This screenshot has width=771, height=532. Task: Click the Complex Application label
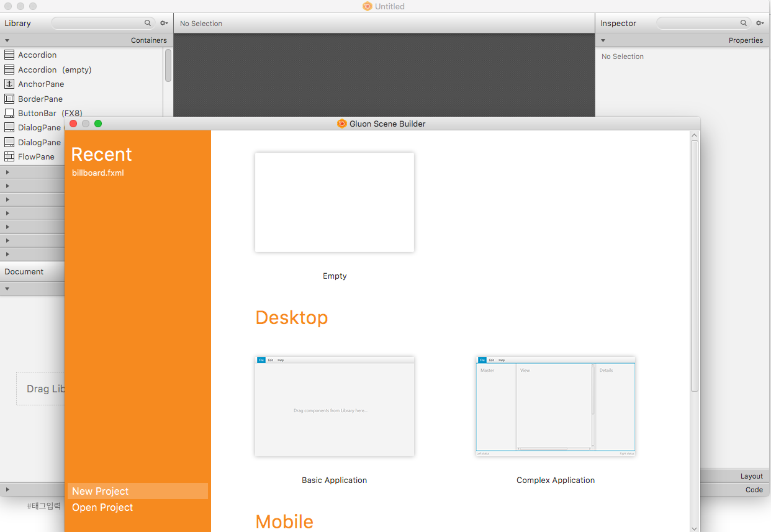(556, 480)
